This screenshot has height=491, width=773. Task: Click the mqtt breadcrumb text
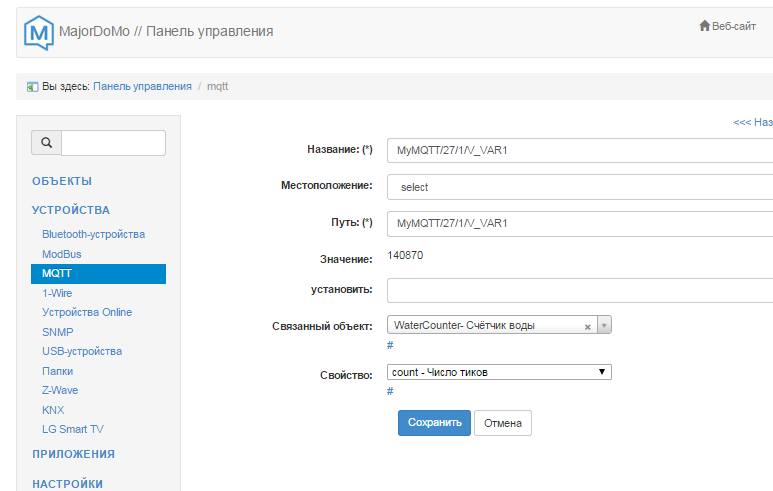(217, 86)
